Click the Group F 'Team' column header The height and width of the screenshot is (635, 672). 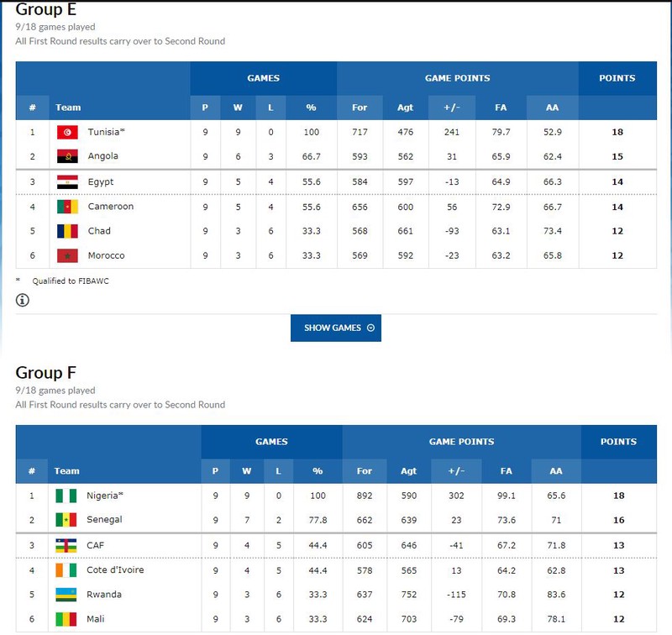(66, 471)
